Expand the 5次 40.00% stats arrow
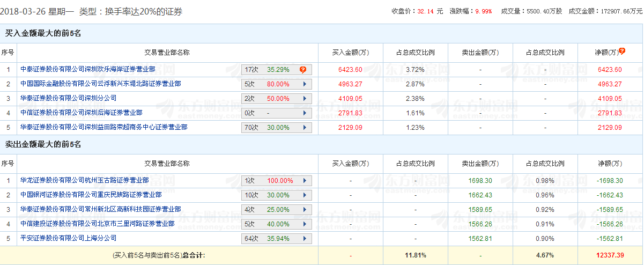Image resolution: width=644 pixels, height=265 pixels. click(x=305, y=224)
